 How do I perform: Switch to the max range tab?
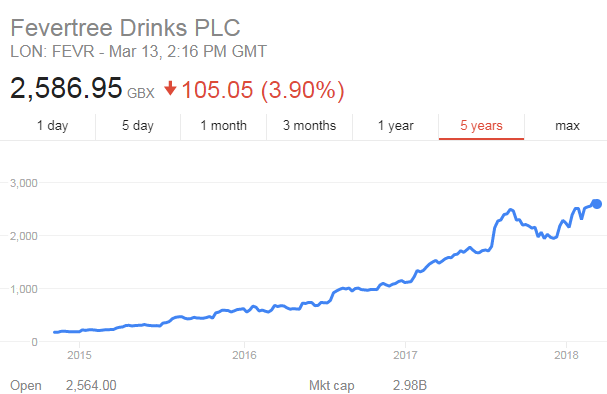pyautogui.click(x=567, y=126)
